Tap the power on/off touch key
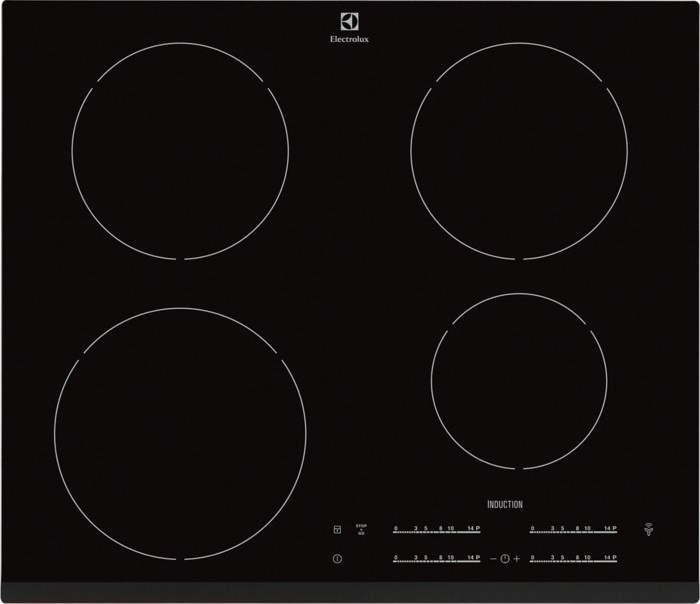Image resolution: width=700 pixels, height=604 pixels. click(x=338, y=558)
